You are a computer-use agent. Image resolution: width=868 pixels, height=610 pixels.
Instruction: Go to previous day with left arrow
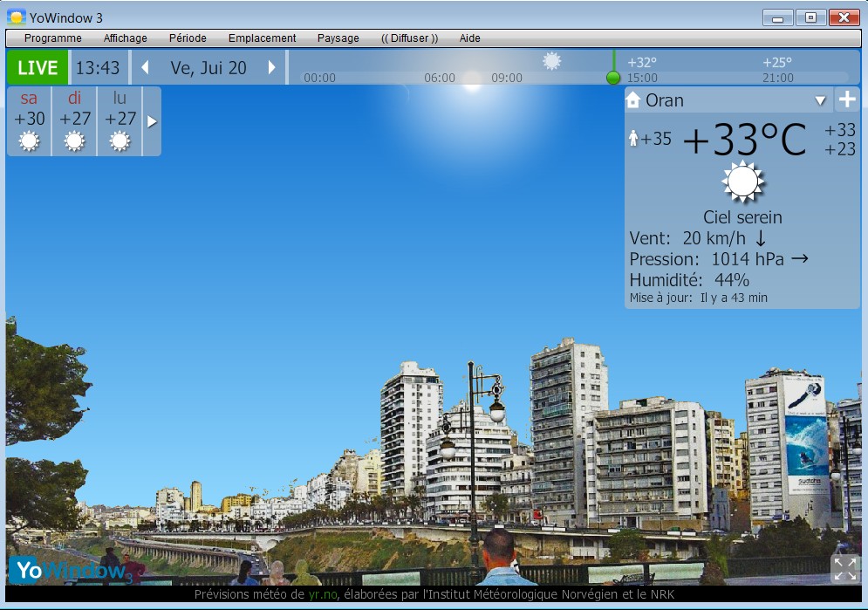145,68
